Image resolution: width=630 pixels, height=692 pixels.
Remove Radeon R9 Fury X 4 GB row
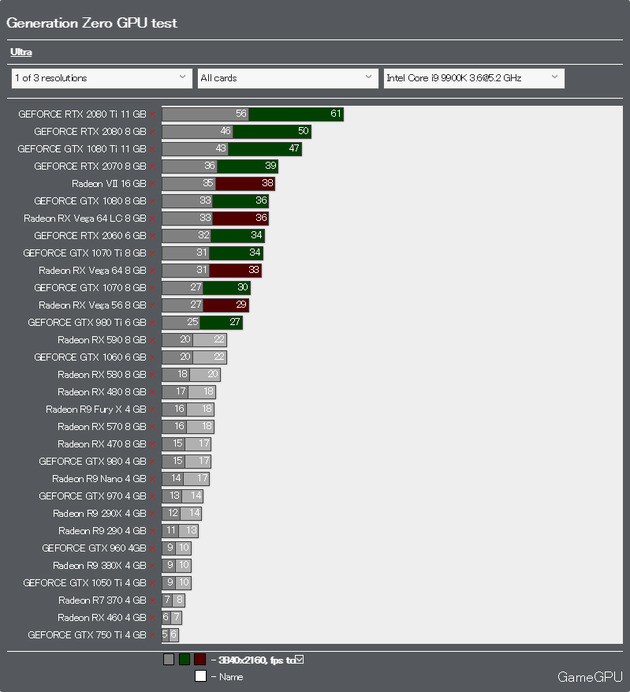[152, 410]
